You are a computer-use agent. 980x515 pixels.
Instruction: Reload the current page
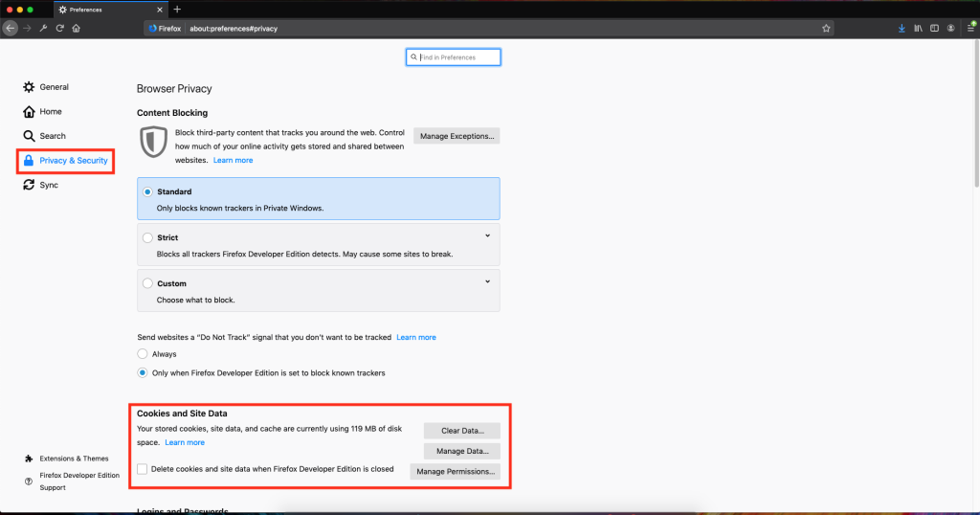click(x=60, y=28)
